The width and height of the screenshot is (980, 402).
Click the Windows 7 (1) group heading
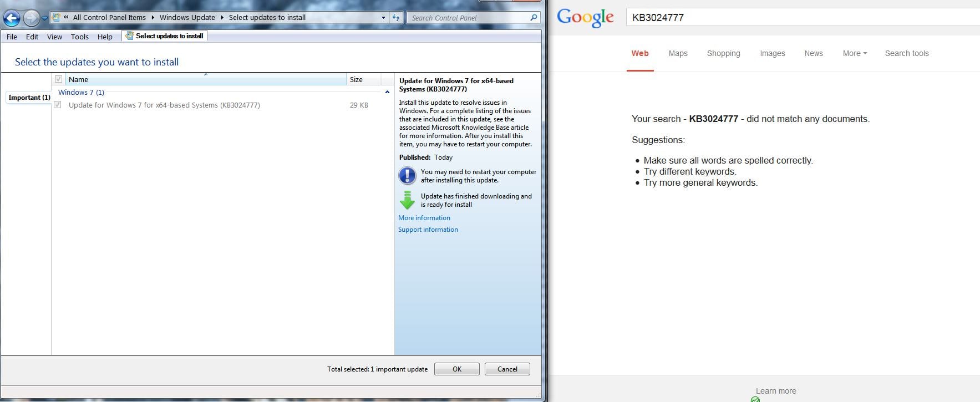tap(81, 92)
